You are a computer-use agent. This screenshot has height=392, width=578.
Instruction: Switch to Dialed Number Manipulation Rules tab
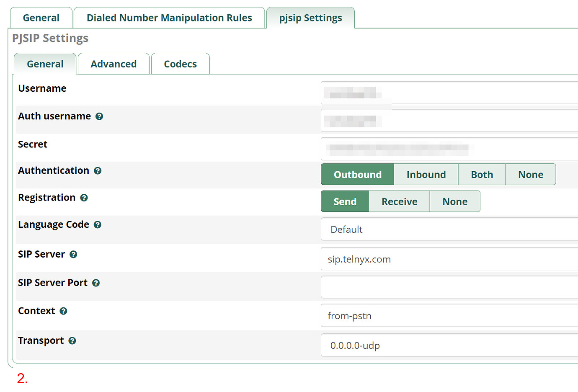[x=169, y=18]
